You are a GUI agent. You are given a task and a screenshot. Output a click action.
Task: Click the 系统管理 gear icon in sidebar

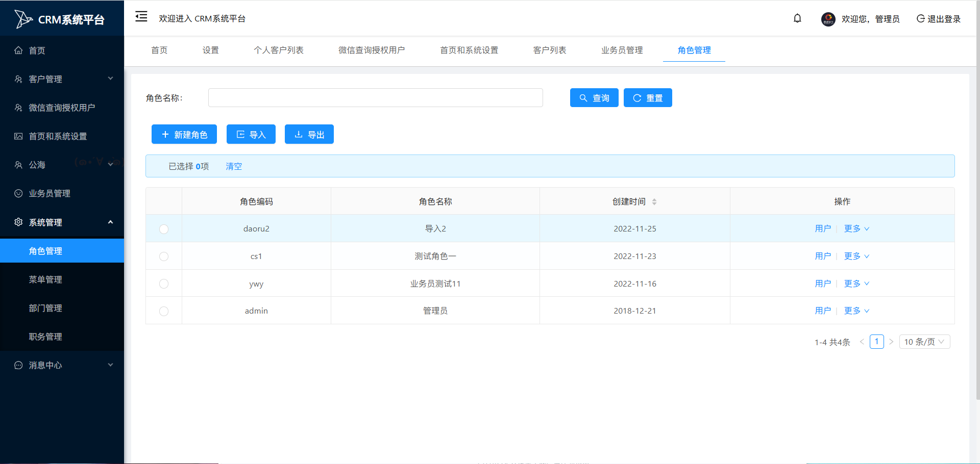coord(18,222)
